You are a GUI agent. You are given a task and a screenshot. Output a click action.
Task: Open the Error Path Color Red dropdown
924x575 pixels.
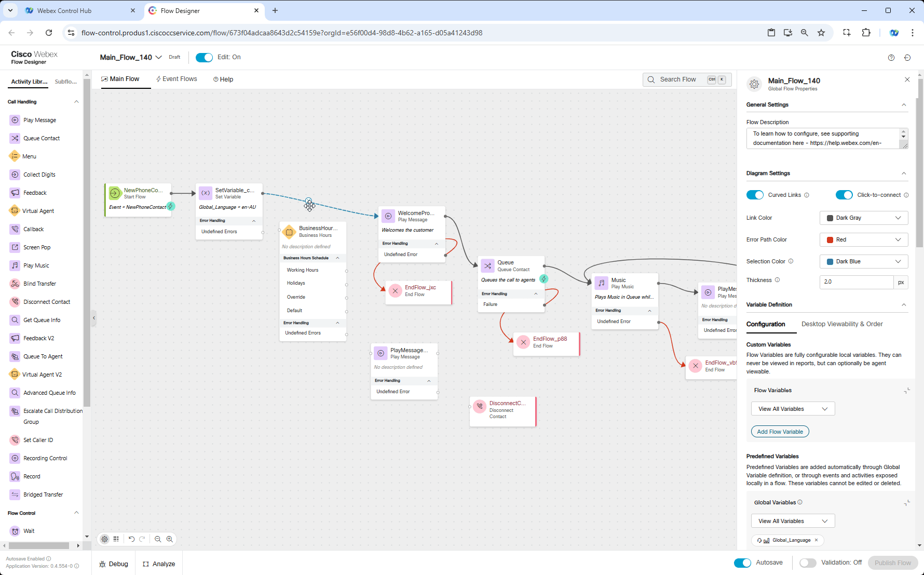864,239
